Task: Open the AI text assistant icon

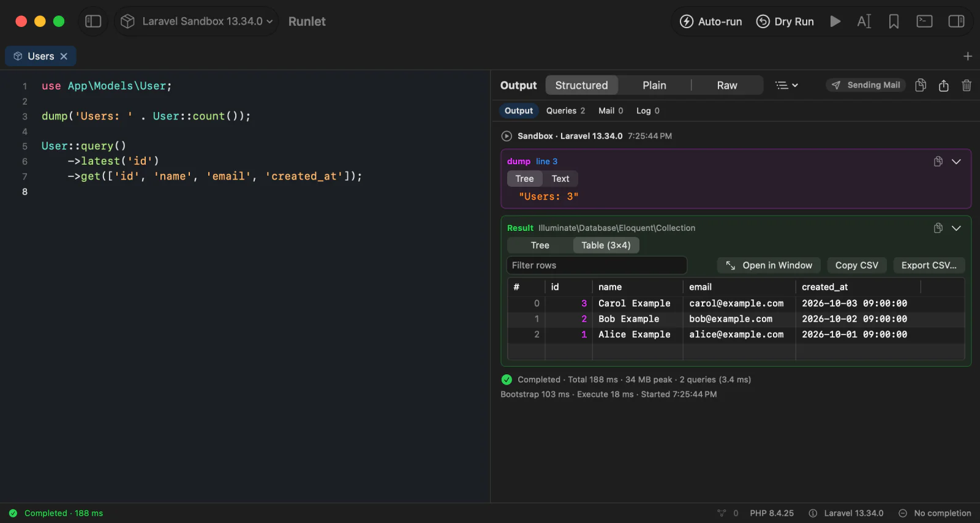Action: tap(864, 21)
